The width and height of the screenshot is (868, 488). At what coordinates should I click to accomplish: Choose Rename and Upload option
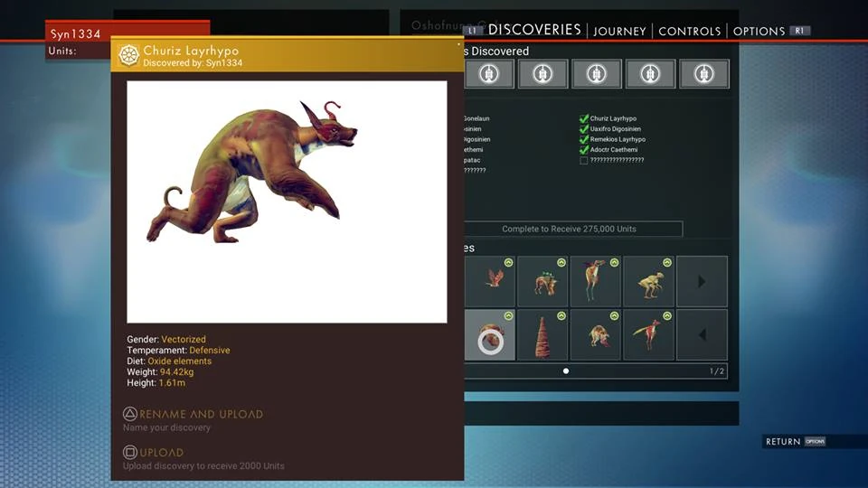[x=201, y=415]
